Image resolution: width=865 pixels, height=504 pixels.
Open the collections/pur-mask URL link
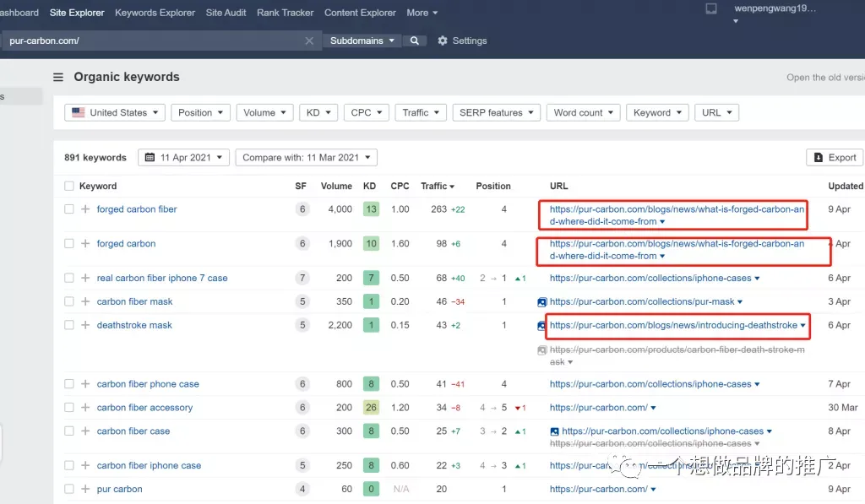click(642, 301)
